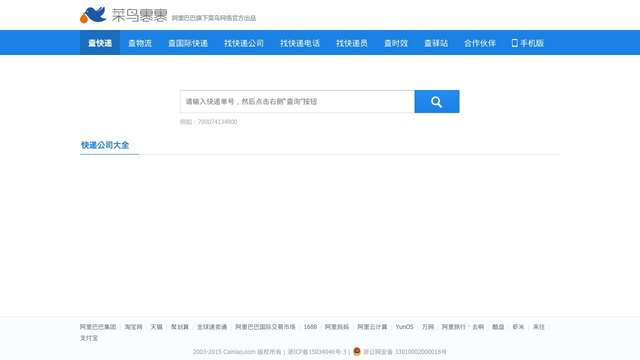The height and width of the screenshot is (360, 640).
Task: Open the 查物流 nav item
Action: pyautogui.click(x=140, y=43)
